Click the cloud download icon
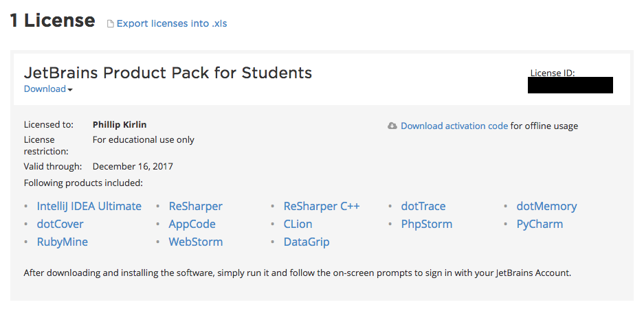Screen dimensions: 644x311 coord(392,126)
